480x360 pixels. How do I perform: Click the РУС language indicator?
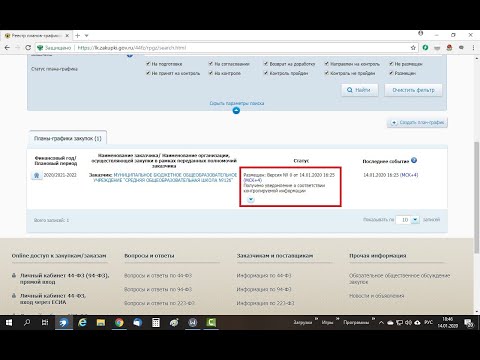tap(428, 322)
